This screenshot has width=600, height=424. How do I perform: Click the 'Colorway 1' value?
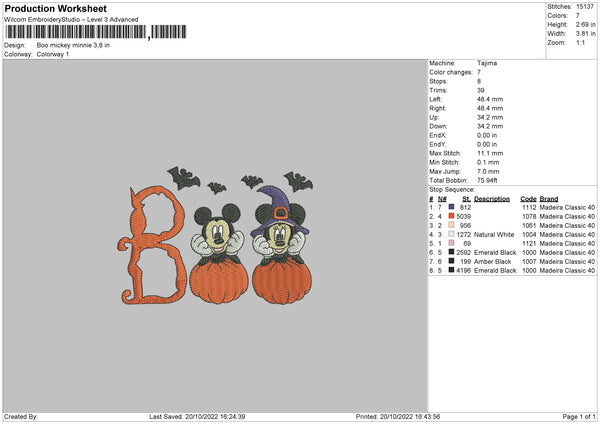coord(53,54)
